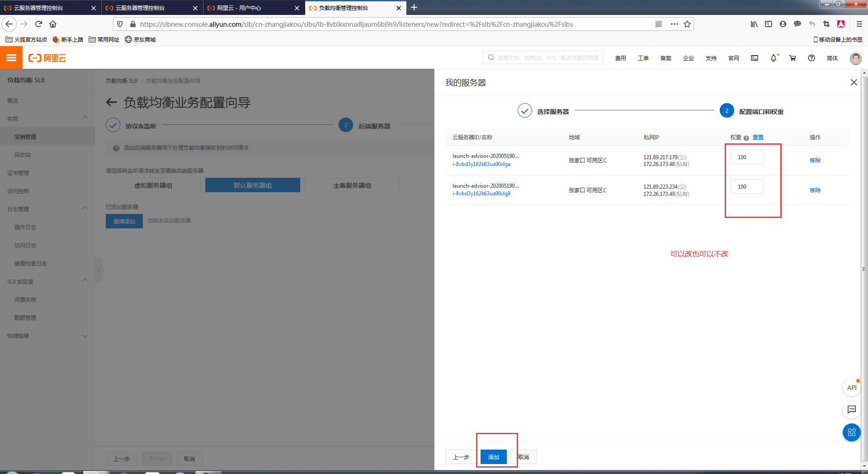Click the first weight input showing 100
This screenshot has width=868, height=474.
(746, 157)
